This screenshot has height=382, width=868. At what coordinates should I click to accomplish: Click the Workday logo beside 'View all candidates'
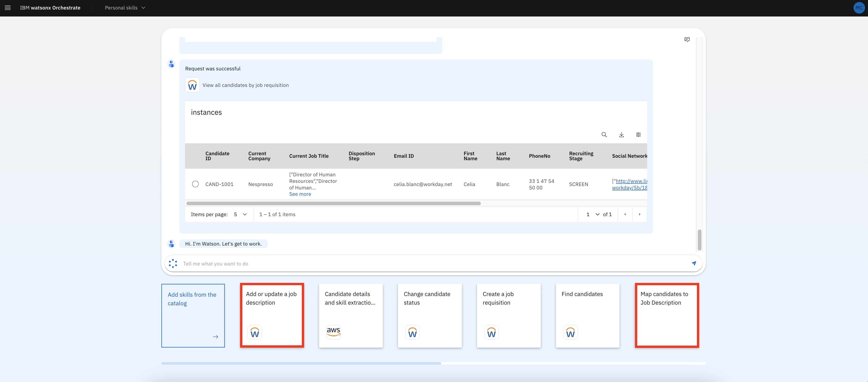point(192,85)
